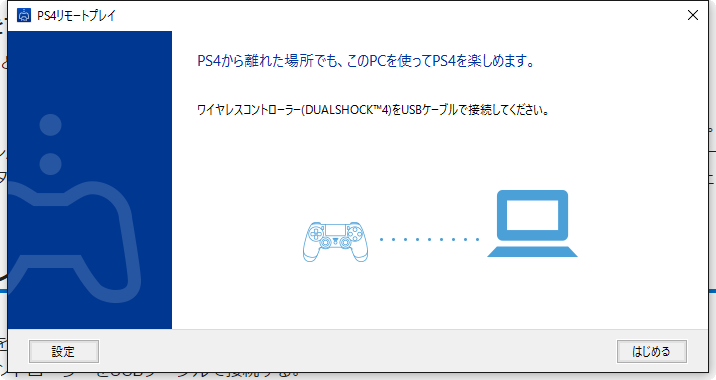Click the top area of blue side panel
Image resolution: width=716 pixels, height=380 pixels.
[90, 69]
